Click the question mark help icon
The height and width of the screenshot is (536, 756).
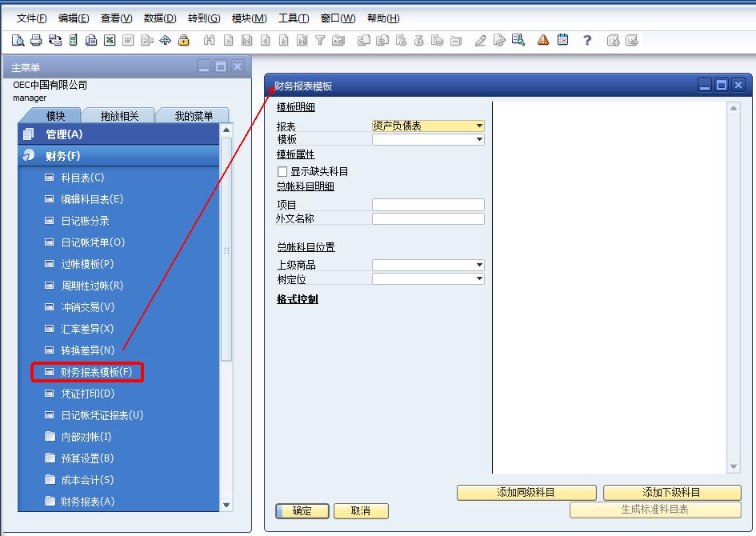(587, 40)
